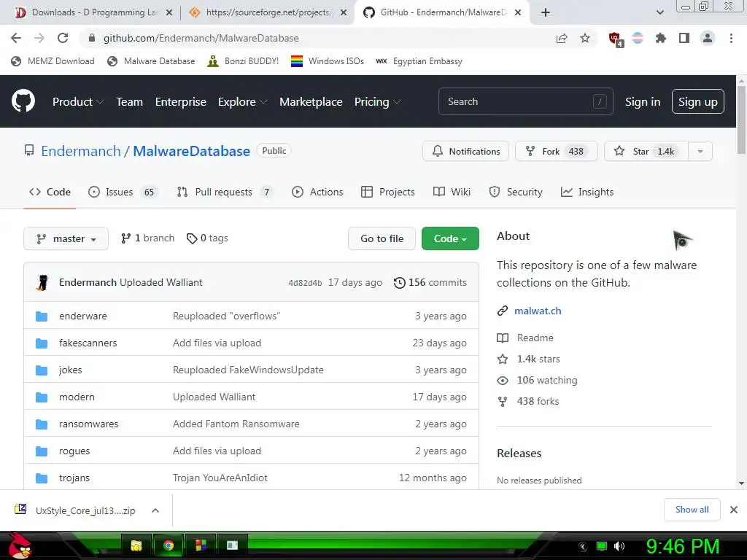The height and width of the screenshot is (560, 747).
Task: Open the Wiki tab
Action: [x=452, y=192]
